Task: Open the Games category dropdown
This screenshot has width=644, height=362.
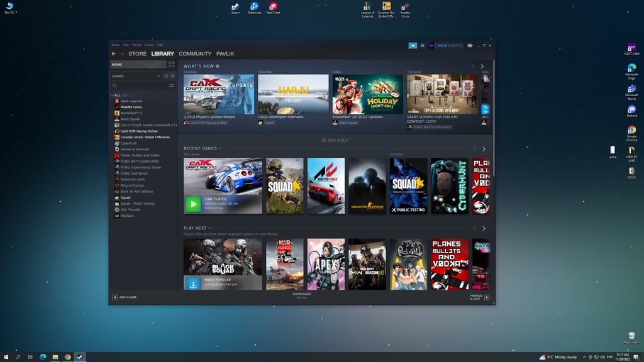Action: tap(136, 76)
